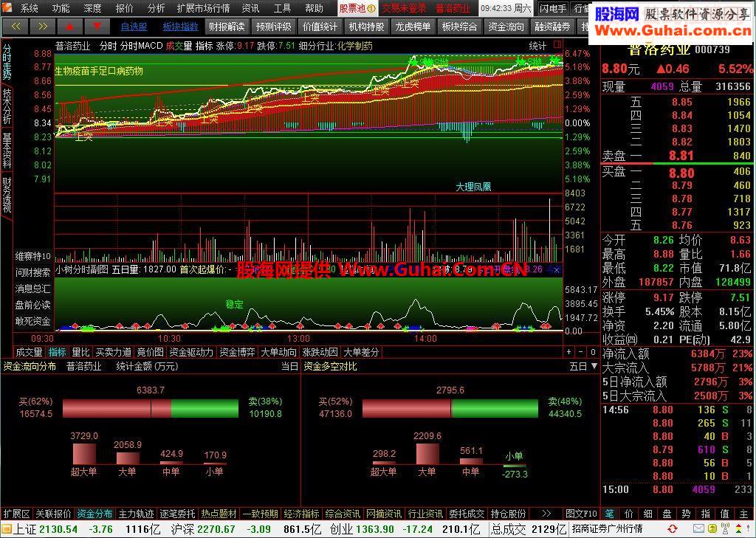Screen dimensions: 756x538
Task: Switch to the 热点题材 bottom tab
Action: pos(219,514)
